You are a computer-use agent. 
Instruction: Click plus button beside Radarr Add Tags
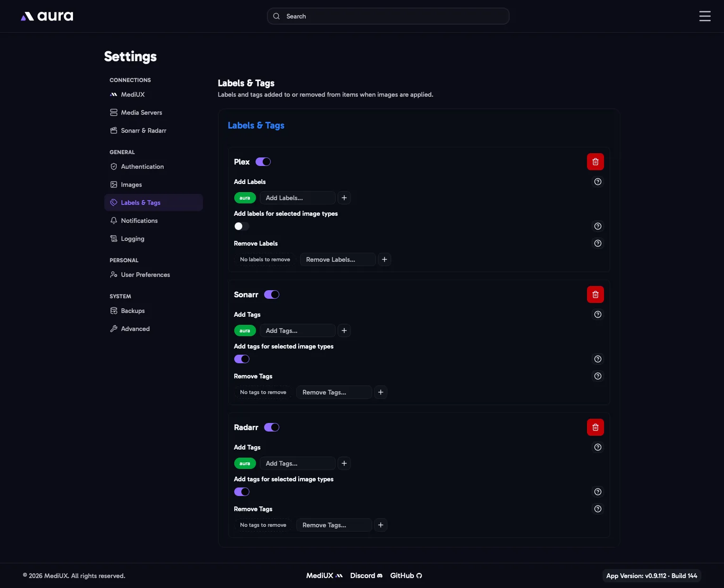coord(344,463)
